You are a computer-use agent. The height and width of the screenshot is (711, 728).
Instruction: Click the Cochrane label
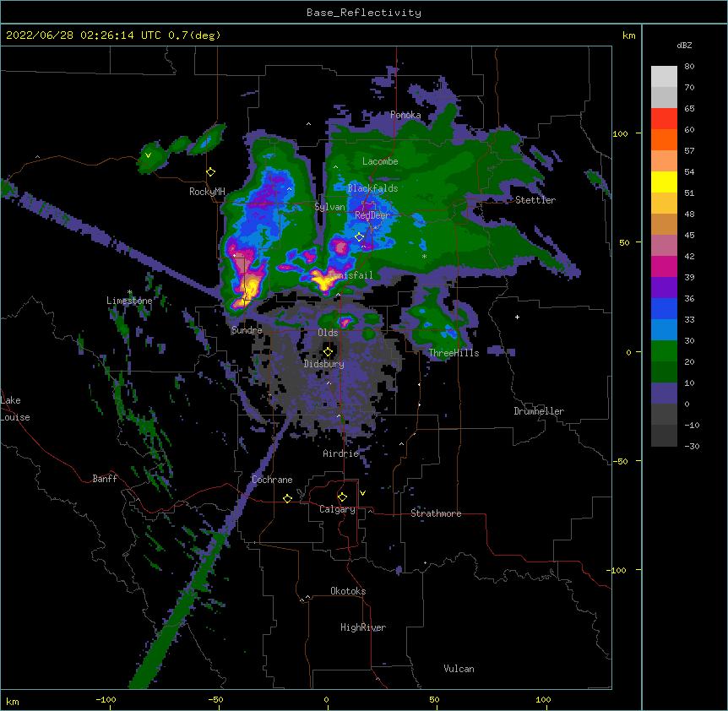click(272, 480)
